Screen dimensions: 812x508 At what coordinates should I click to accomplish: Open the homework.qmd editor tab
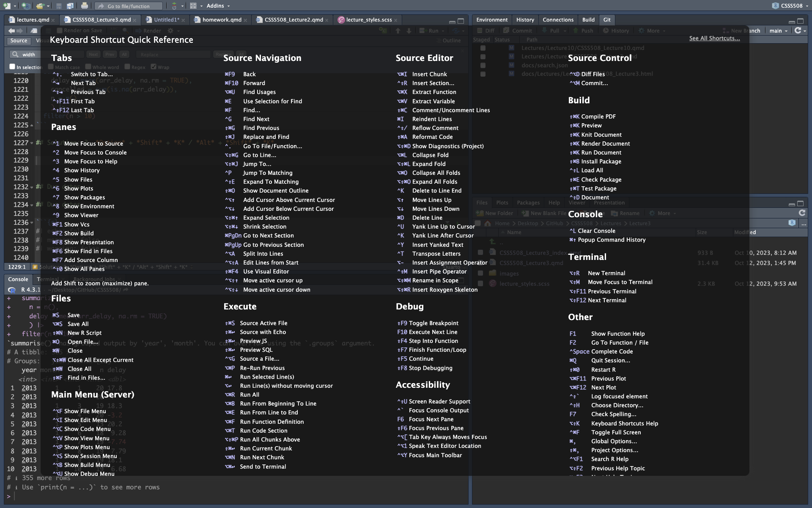(222, 19)
